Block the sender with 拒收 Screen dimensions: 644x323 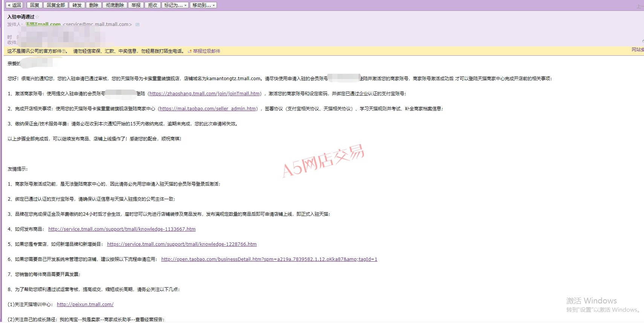coord(153,5)
